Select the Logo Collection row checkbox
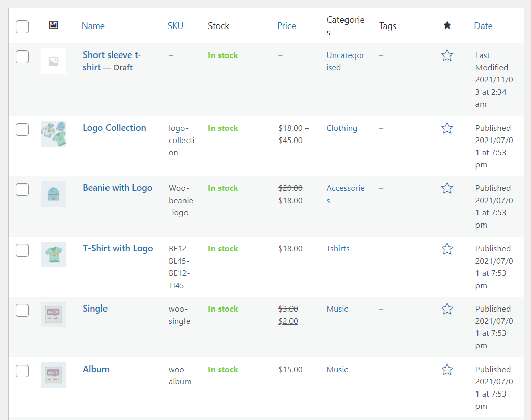The height and width of the screenshot is (420, 531). (x=22, y=130)
